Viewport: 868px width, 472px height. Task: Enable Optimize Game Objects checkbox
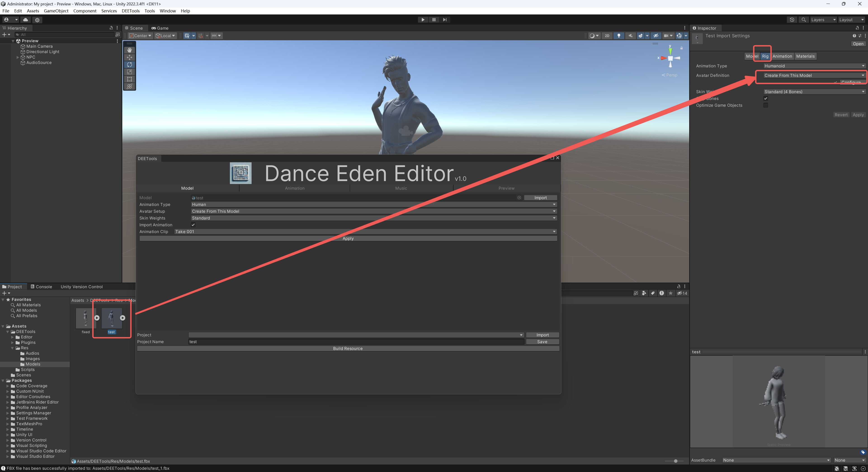click(x=766, y=105)
